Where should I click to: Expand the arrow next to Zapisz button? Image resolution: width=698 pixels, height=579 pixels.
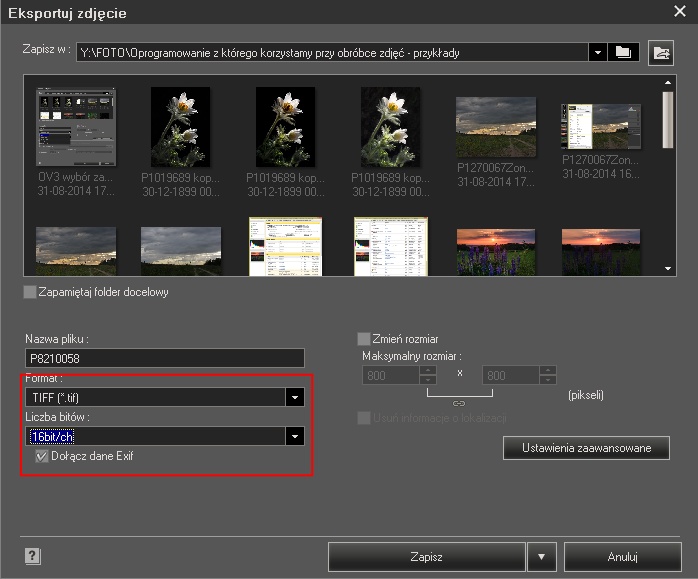(x=541, y=556)
